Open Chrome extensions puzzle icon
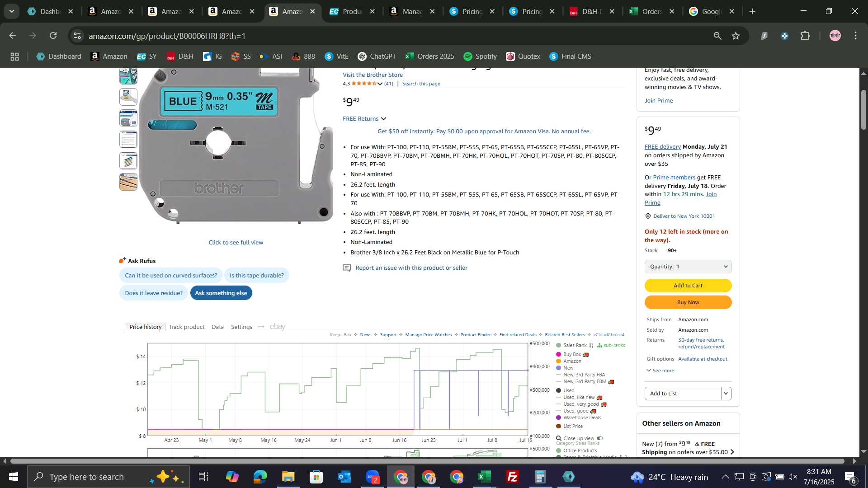 coord(806,36)
